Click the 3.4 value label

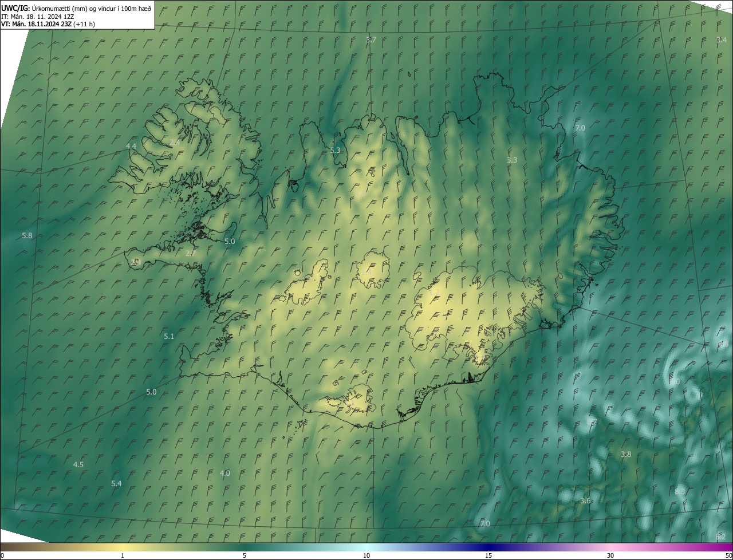[x=722, y=40]
